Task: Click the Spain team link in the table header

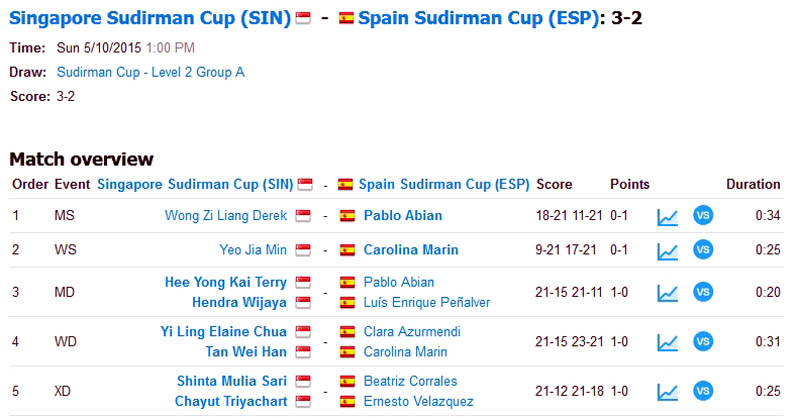Action: click(x=444, y=184)
